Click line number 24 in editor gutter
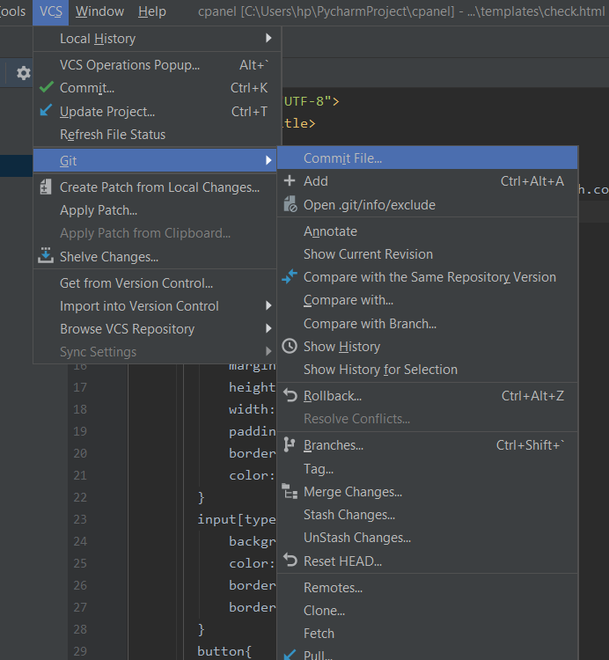609x660 pixels. click(80, 541)
